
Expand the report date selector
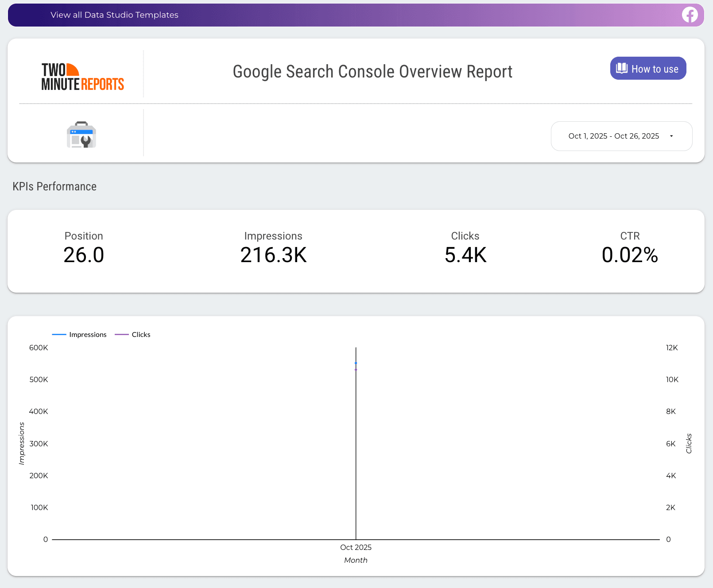pos(621,136)
